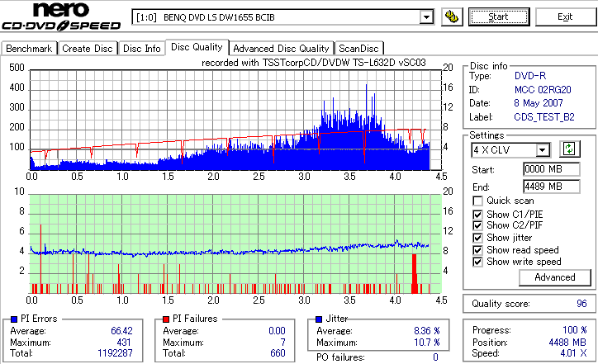Open Advanced Disc Quality tab
598x364 pixels.
(281, 49)
